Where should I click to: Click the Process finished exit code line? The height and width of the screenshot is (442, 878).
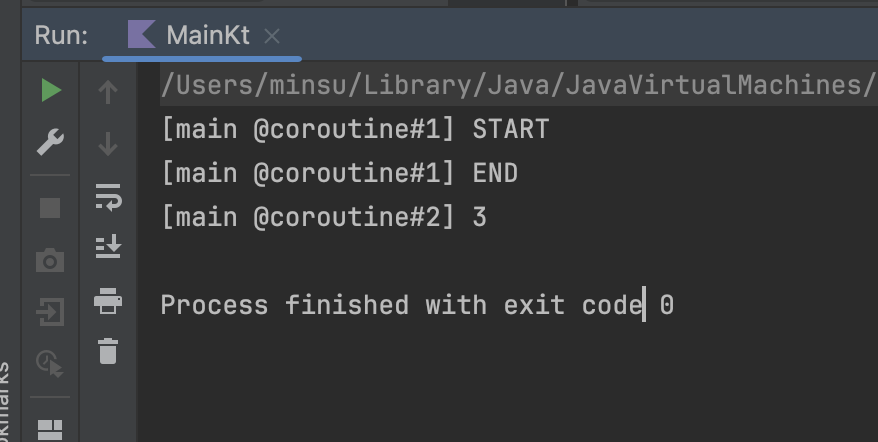click(417, 305)
